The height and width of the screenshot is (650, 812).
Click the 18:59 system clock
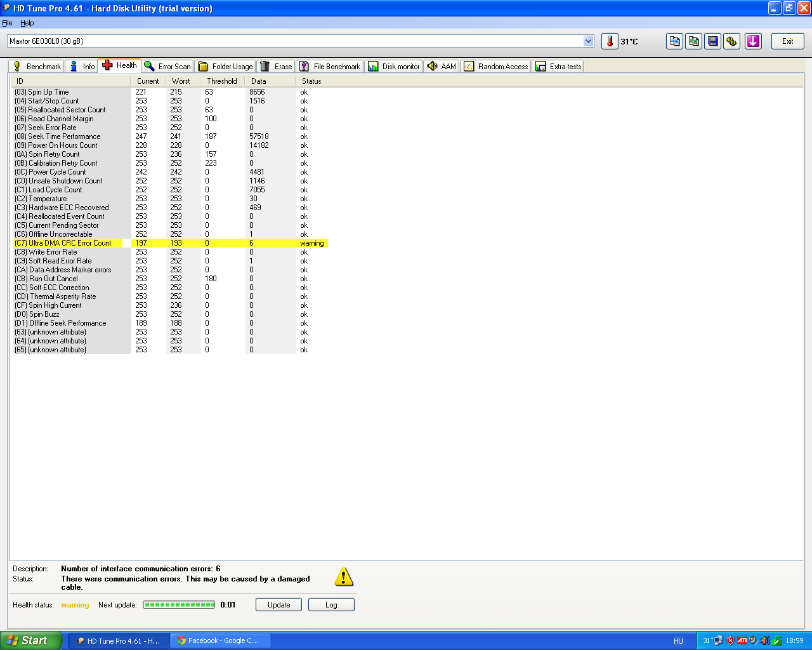tap(794, 640)
